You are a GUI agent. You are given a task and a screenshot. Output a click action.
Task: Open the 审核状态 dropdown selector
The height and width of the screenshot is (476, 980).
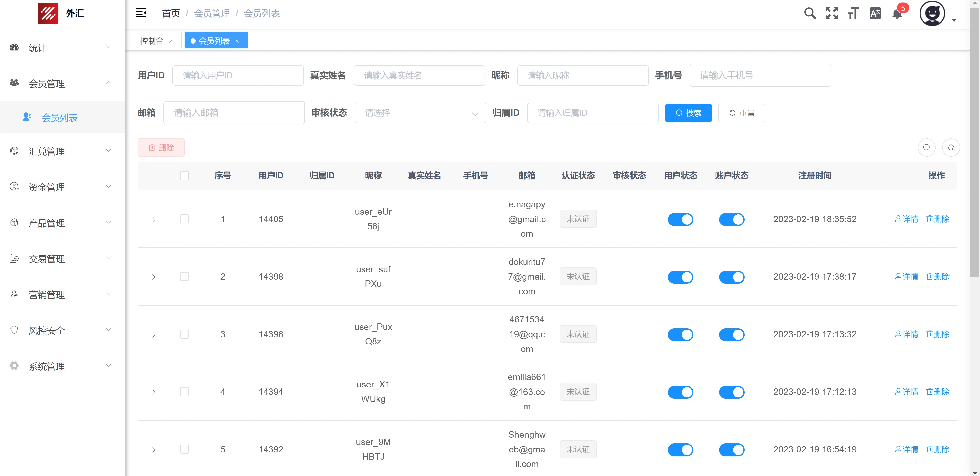[x=420, y=113]
